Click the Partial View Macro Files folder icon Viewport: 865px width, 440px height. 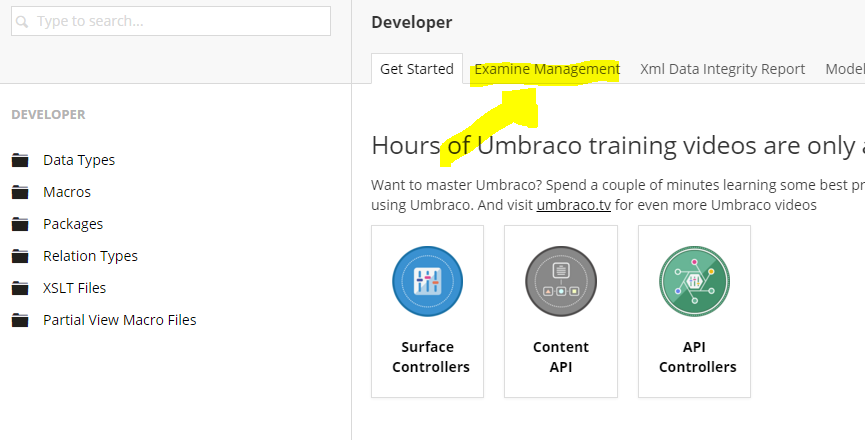[x=20, y=320]
